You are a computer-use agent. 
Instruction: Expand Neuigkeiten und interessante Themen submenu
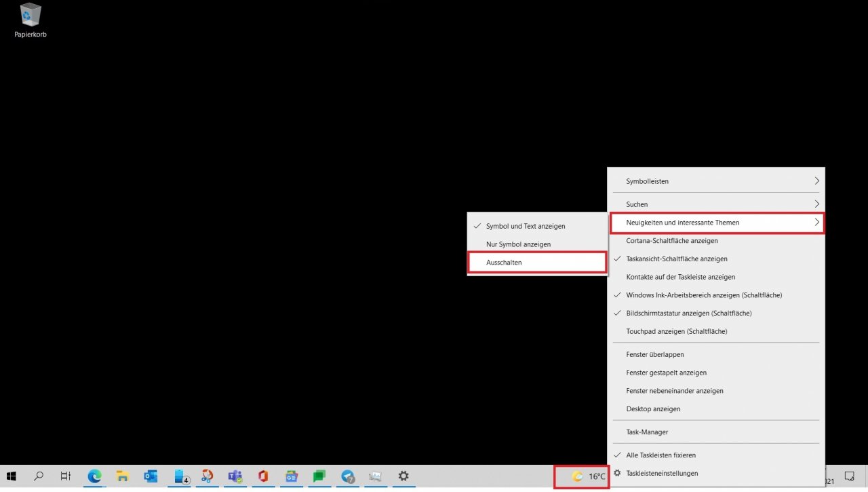716,223
